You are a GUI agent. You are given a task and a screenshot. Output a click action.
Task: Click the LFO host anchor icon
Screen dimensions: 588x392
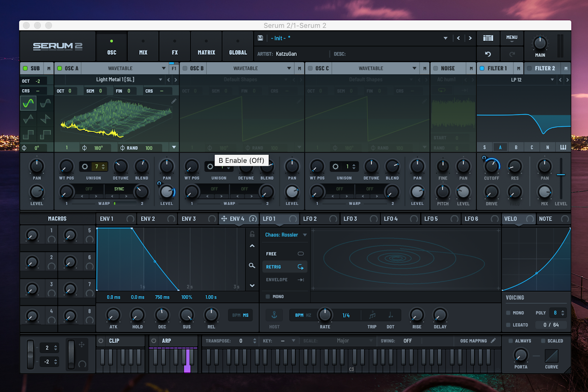click(x=274, y=315)
